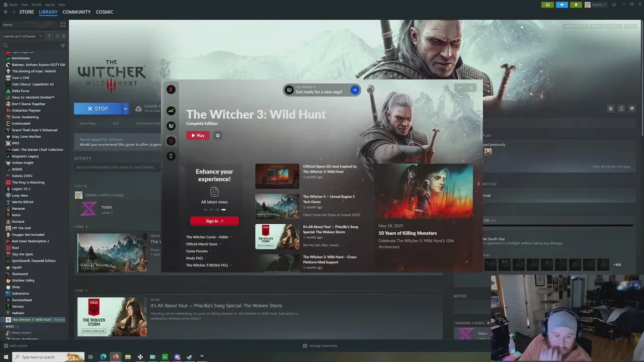Click the blue arrow on Witcher 4 banner
The width and height of the screenshot is (644, 362).
355,90
